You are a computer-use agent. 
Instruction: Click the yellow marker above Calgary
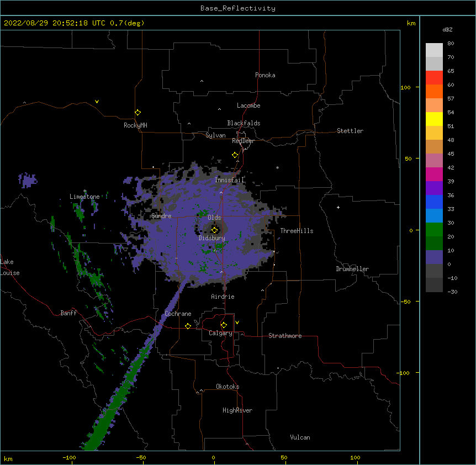[x=224, y=325]
